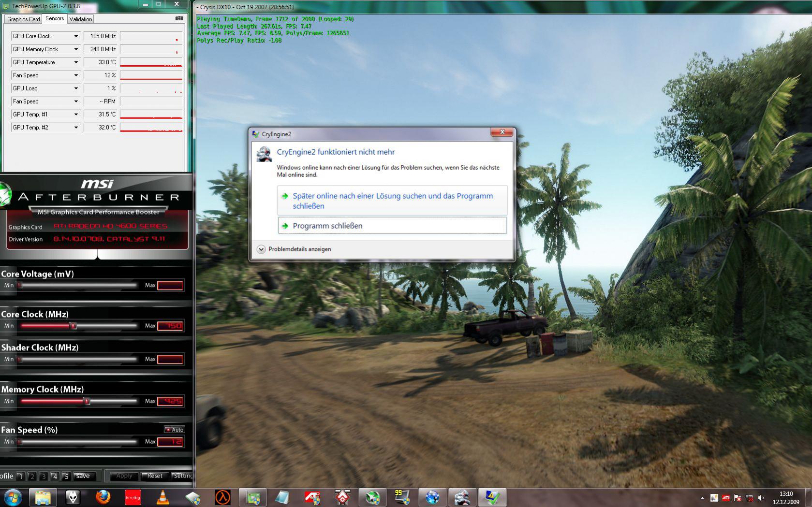This screenshot has height=507, width=812.
Task: Choose 'Später online nach einer Lösung suchen'
Action: click(393, 201)
